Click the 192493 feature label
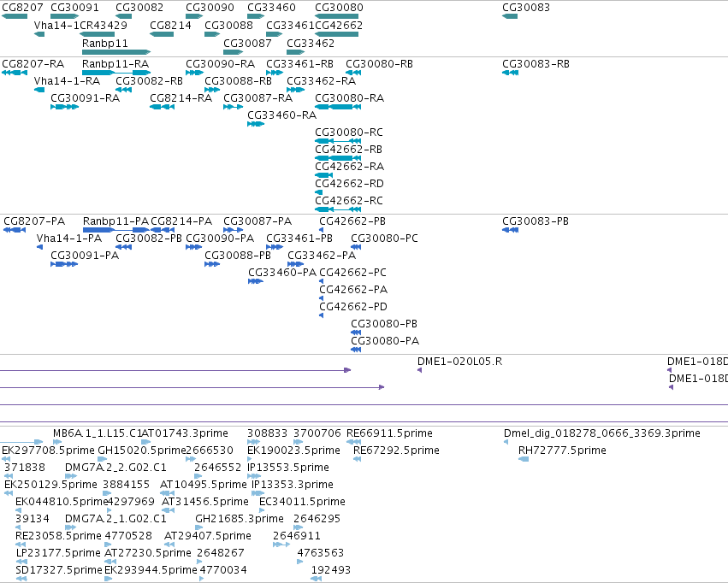This screenshot has width=728, height=583. (330, 569)
